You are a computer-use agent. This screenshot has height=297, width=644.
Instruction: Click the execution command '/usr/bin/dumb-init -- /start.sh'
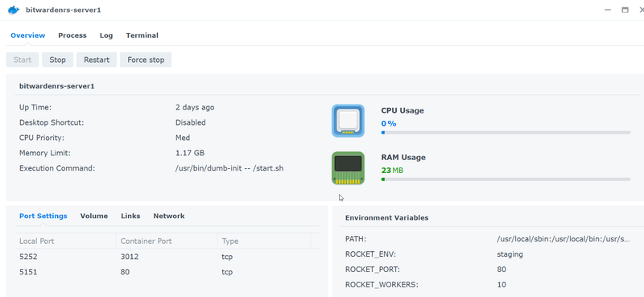click(x=229, y=168)
